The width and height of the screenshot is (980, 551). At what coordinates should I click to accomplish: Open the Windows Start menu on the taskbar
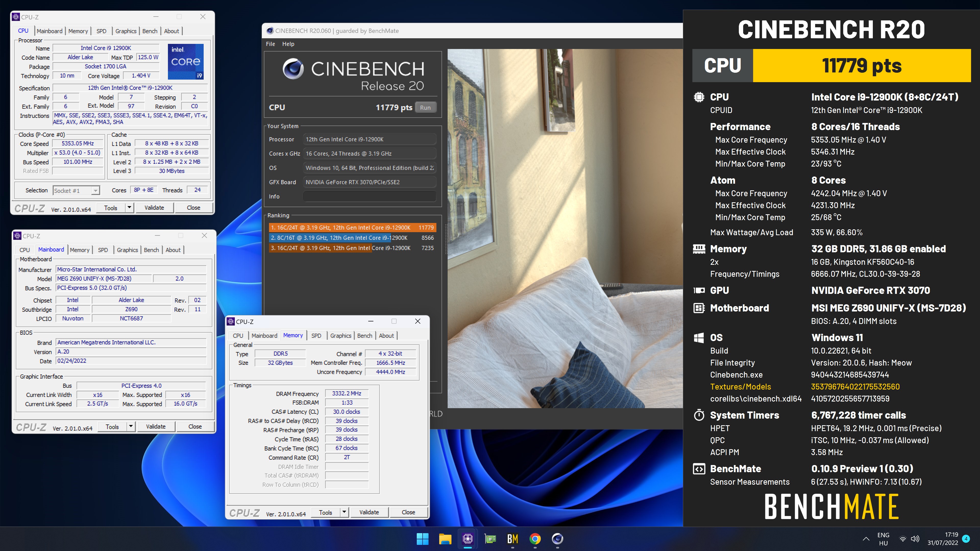[x=423, y=539]
